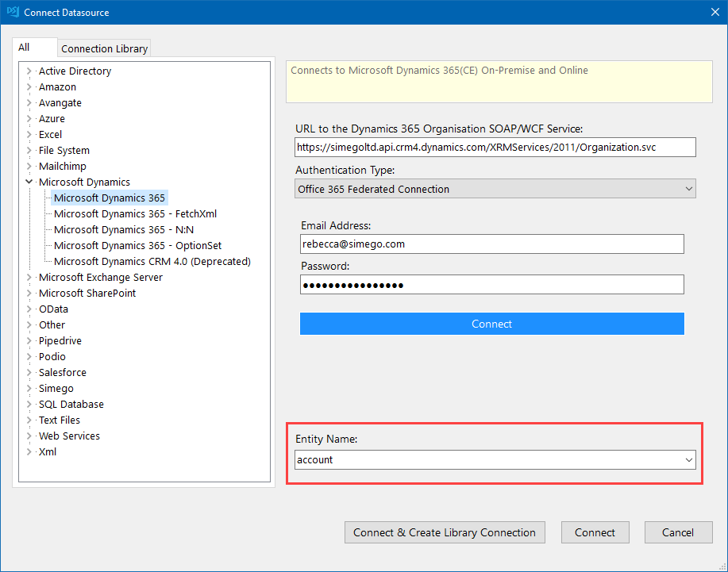Select Microsoft Dynamics 365 - OptionSet

137,245
